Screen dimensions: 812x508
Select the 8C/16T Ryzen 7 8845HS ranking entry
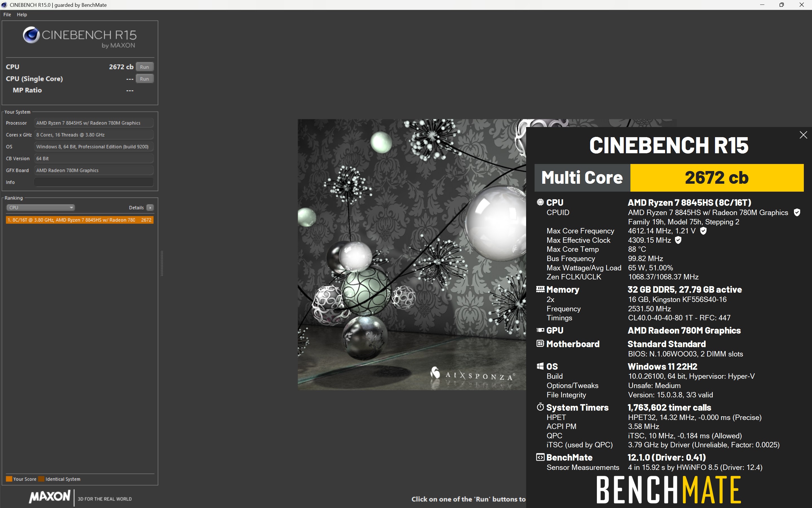pos(80,220)
